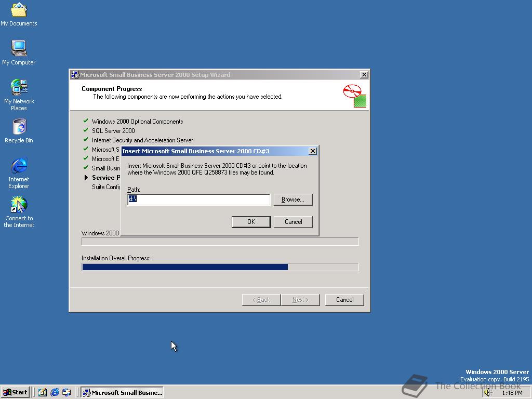Click the Browse... button
Screen dimensions: 532x399
pos(293,199)
